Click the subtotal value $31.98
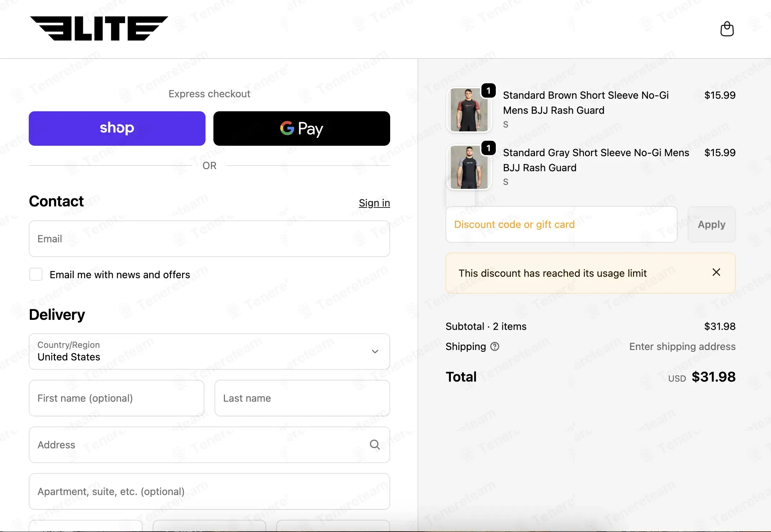 pyautogui.click(x=720, y=326)
